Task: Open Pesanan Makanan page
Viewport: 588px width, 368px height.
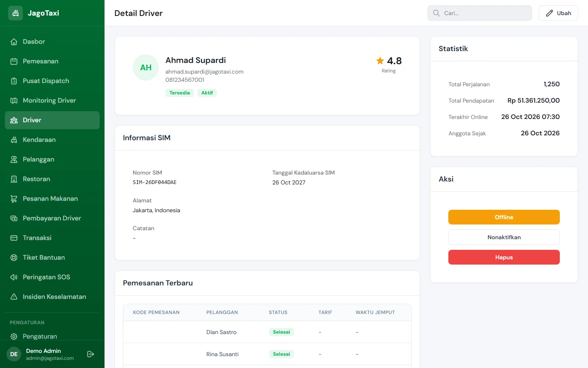Action: [52, 199]
